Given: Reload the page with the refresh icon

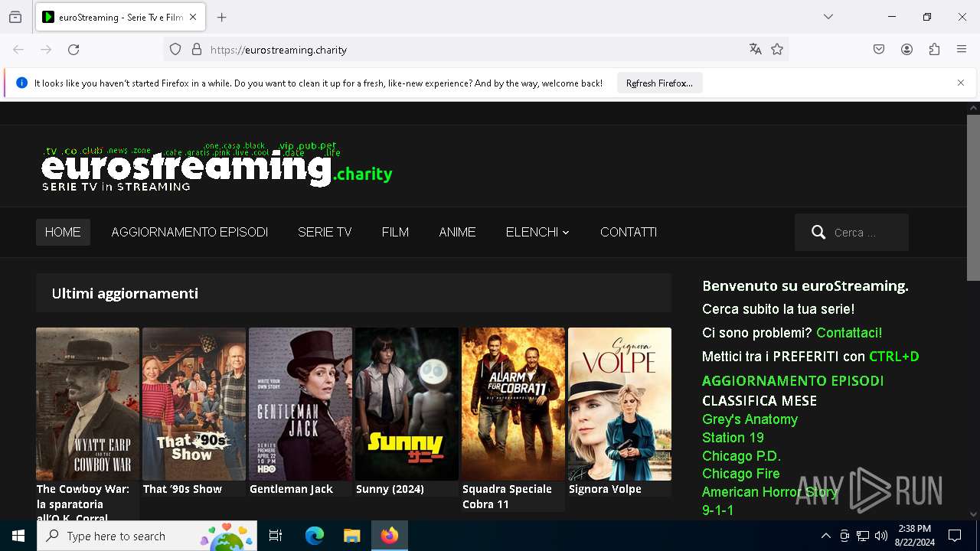Looking at the screenshot, I should (73, 50).
